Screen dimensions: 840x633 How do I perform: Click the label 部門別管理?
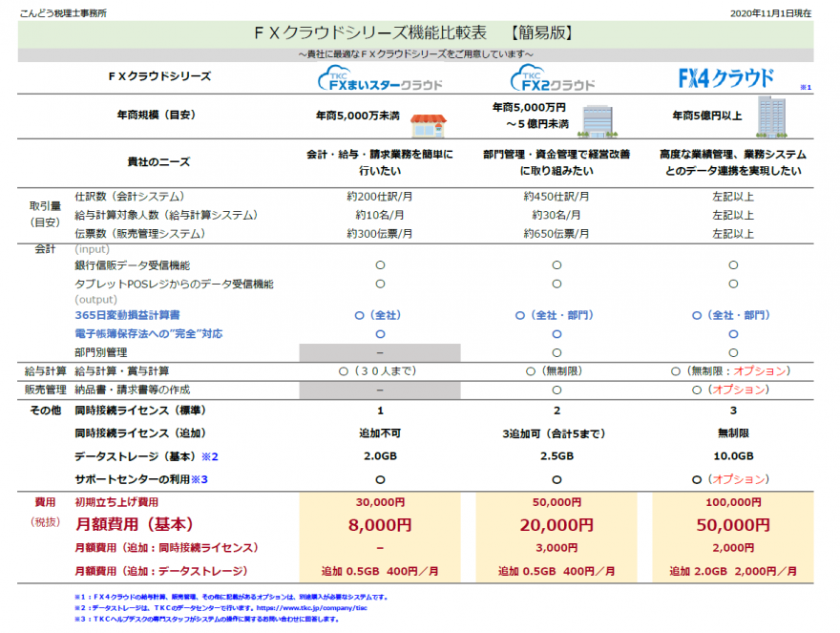click(101, 352)
